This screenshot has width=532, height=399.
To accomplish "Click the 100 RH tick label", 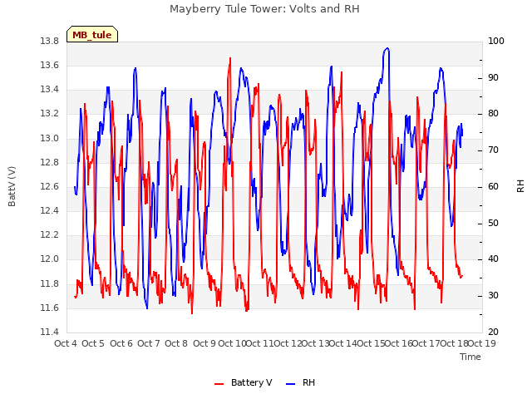I will click(x=496, y=42).
